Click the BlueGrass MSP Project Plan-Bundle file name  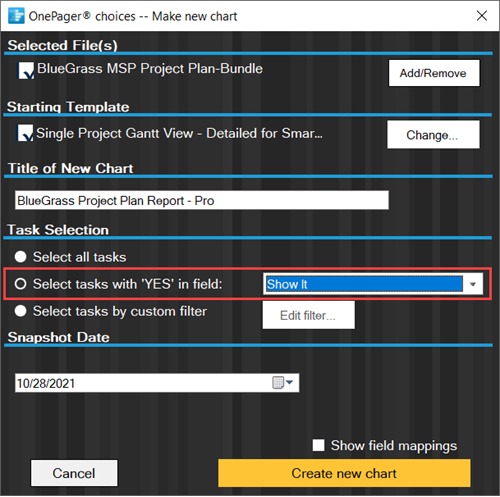[150, 69]
